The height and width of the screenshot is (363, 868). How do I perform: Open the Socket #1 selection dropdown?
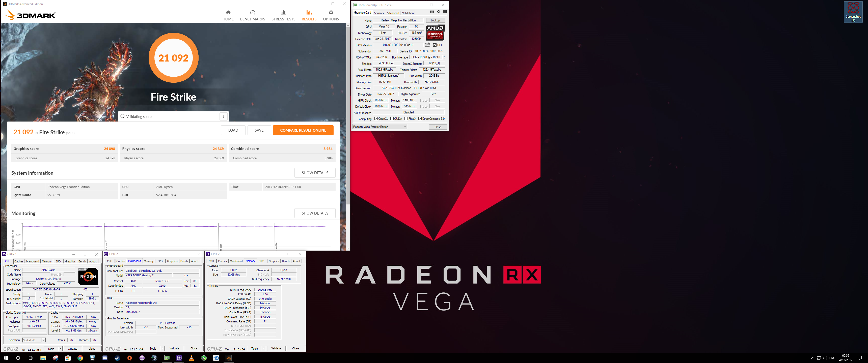pos(34,340)
